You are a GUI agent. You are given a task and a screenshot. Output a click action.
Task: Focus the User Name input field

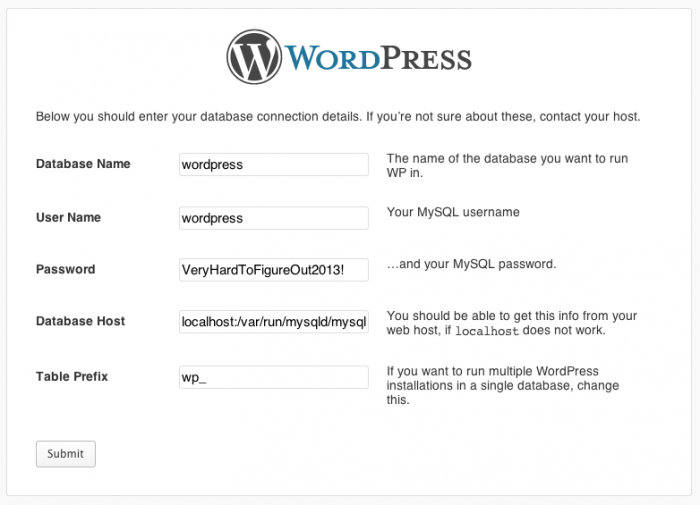pyautogui.click(x=274, y=218)
